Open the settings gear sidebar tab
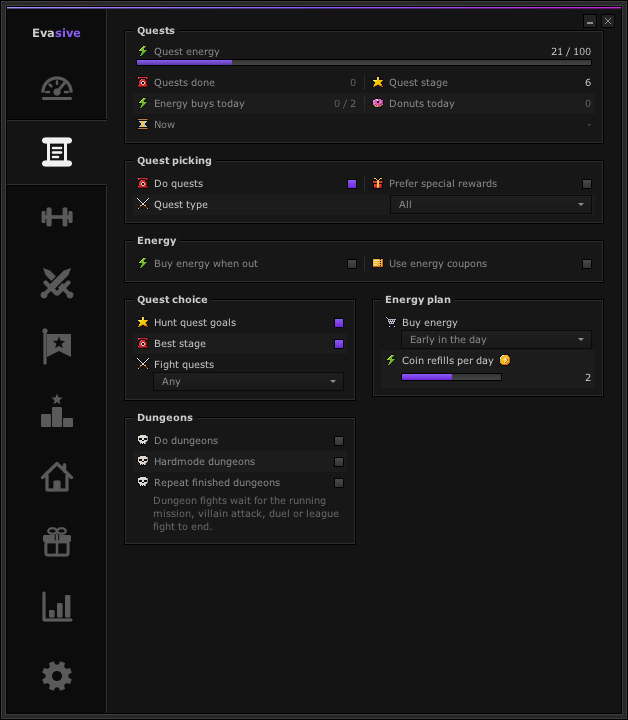Viewport: 628px width, 720px height. pos(57,676)
